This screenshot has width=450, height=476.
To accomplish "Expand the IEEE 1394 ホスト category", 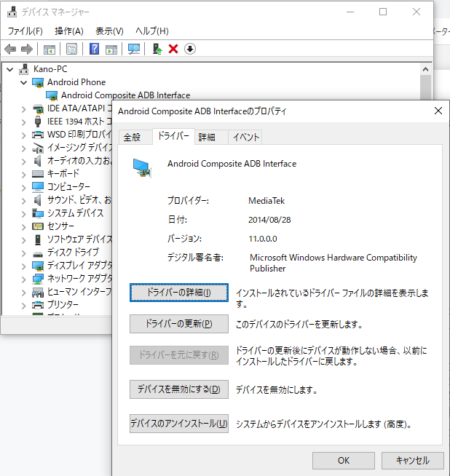I will [x=24, y=122].
